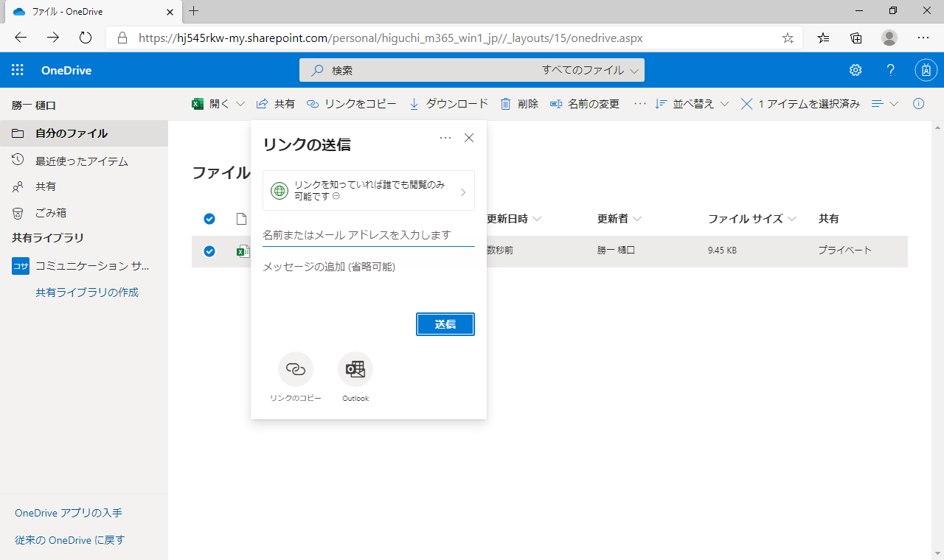Click リンクをコピー in command bar
The image size is (944, 560).
click(x=351, y=104)
